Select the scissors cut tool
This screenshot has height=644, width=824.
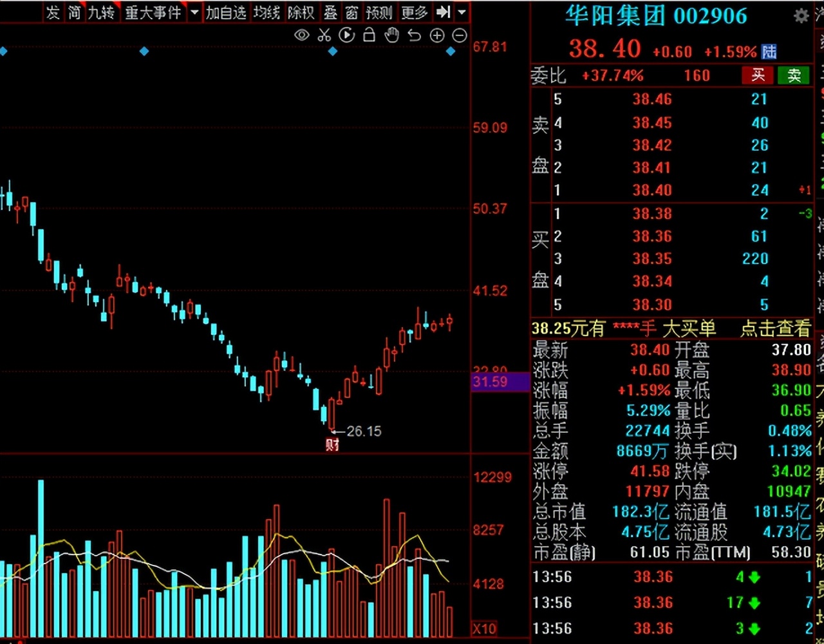coord(324,35)
